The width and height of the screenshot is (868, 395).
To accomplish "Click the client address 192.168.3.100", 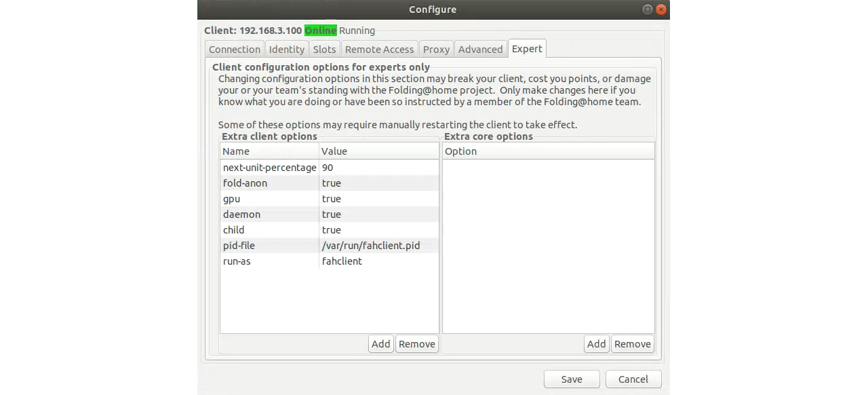I will pos(271,31).
